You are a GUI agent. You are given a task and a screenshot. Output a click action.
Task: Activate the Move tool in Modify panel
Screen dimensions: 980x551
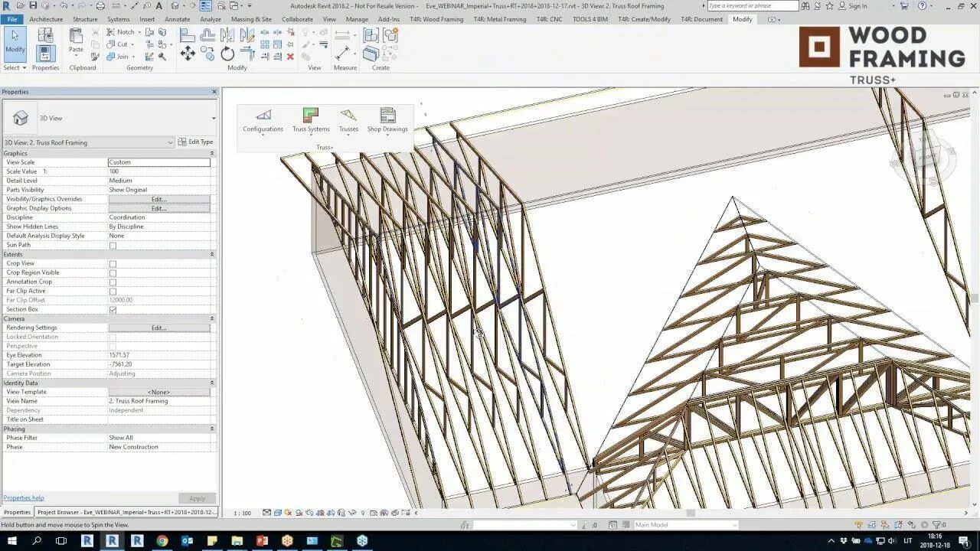pos(188,54)
